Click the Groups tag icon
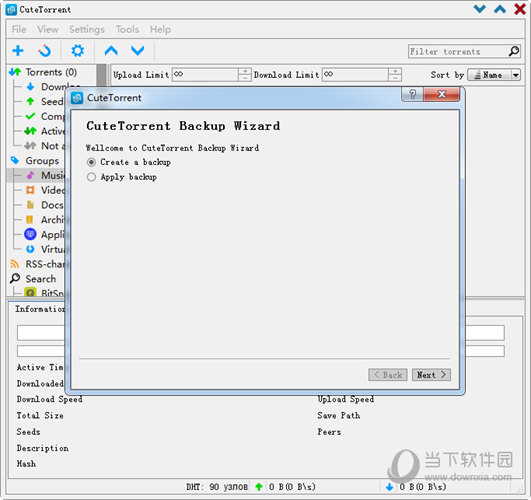The height and width of the screenshot is (500, 531). (15, 160)
